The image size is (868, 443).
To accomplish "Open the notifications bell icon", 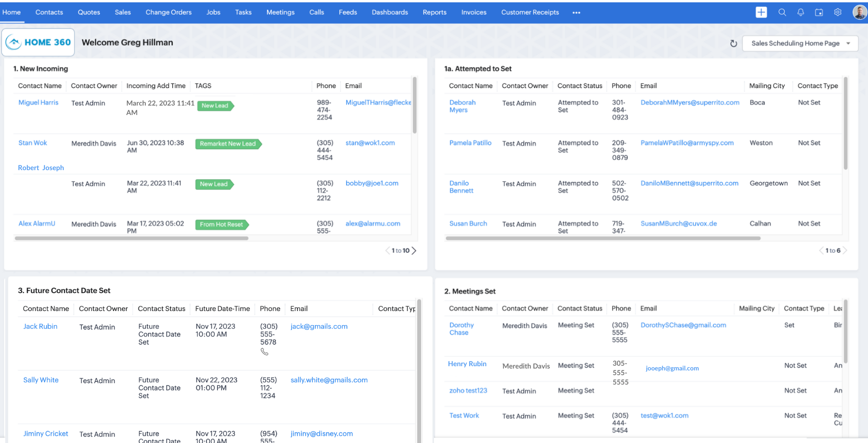I will coord(801,12).
